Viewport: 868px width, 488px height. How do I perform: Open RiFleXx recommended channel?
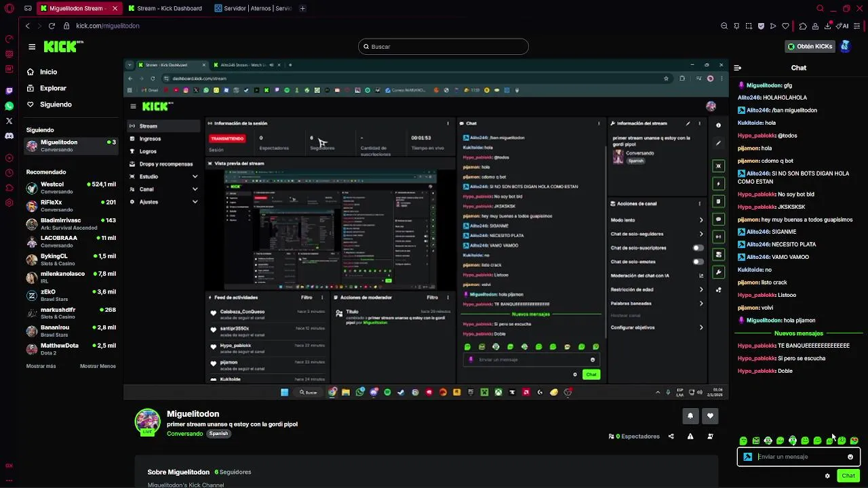(71, 206)
